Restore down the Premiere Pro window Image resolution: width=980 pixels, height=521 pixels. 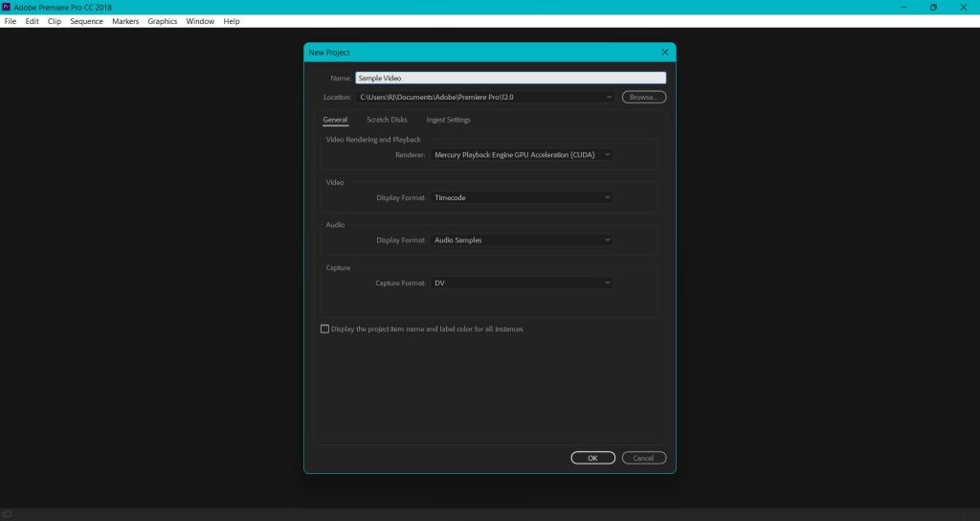click(x=933, y=7)
